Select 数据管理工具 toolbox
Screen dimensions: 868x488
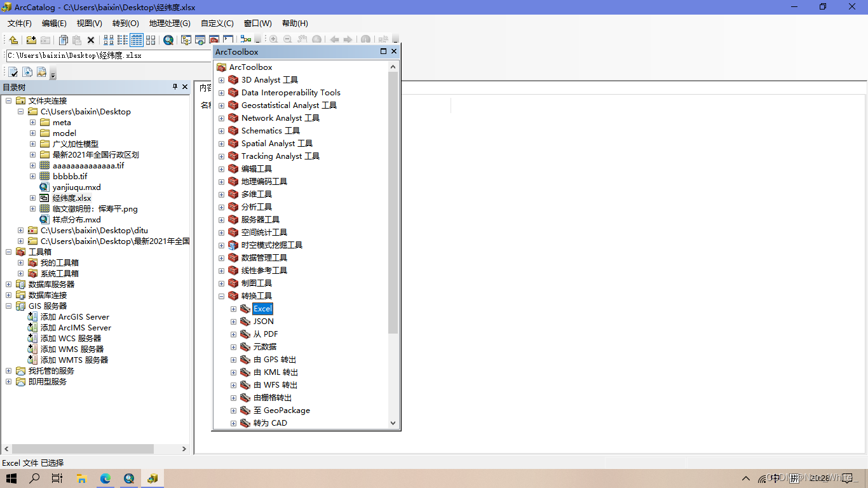tap(264, 258)
